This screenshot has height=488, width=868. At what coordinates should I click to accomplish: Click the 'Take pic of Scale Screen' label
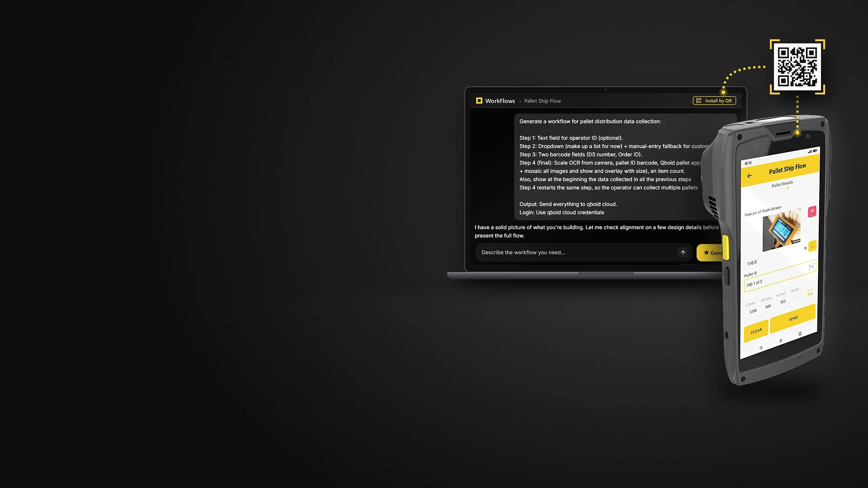tap(763, 211)
